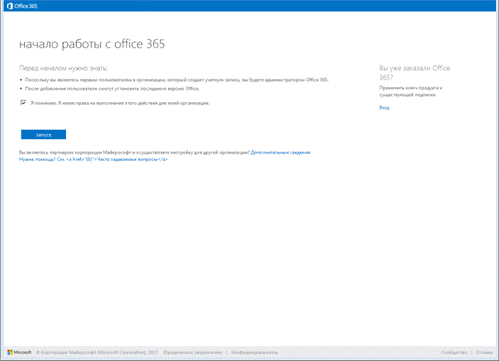Open 'Дополнительные сведения' partner link
This screenshot has height=361, width=499.
(x=280, y=152)
